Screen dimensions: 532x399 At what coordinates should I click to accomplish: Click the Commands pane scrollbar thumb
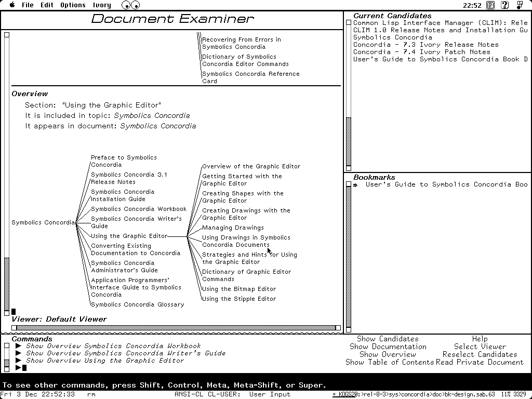point(6,363)
